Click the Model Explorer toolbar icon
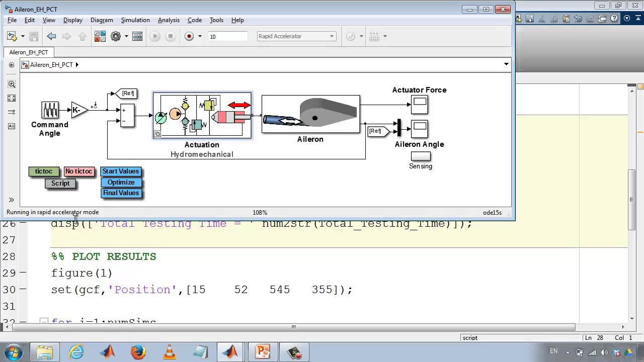644x362 pixels. pos(137,36)
